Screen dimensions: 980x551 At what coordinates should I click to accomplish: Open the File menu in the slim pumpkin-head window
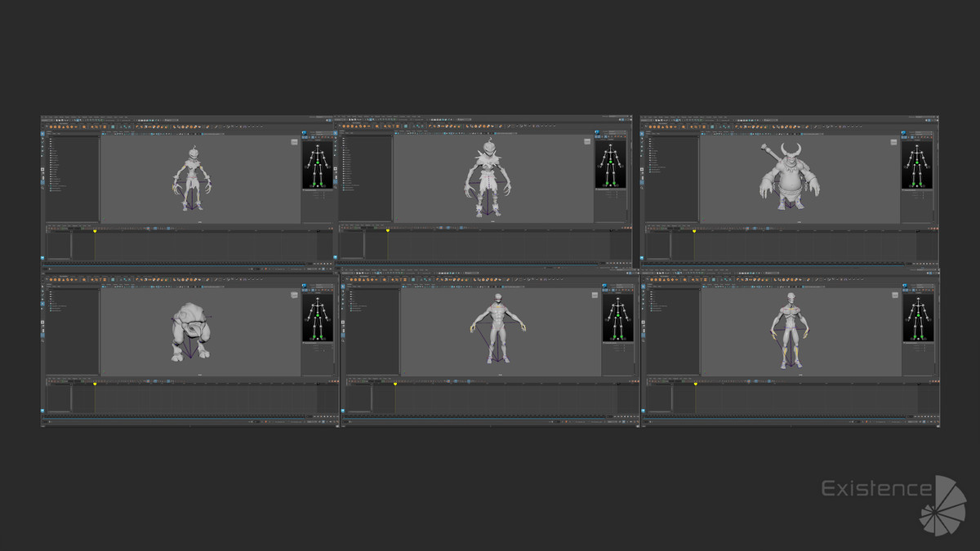[x=45, y=118]
